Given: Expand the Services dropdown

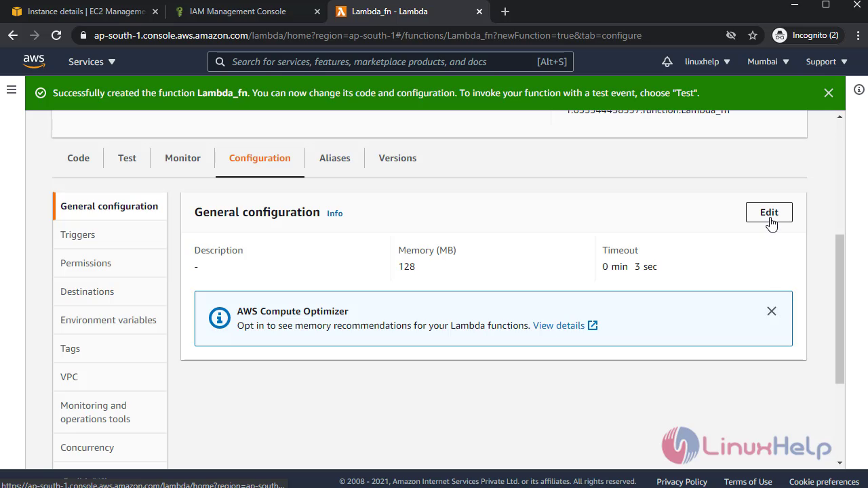Looking at the screenshot, I should pyautogui.click(x=92, y=62).
